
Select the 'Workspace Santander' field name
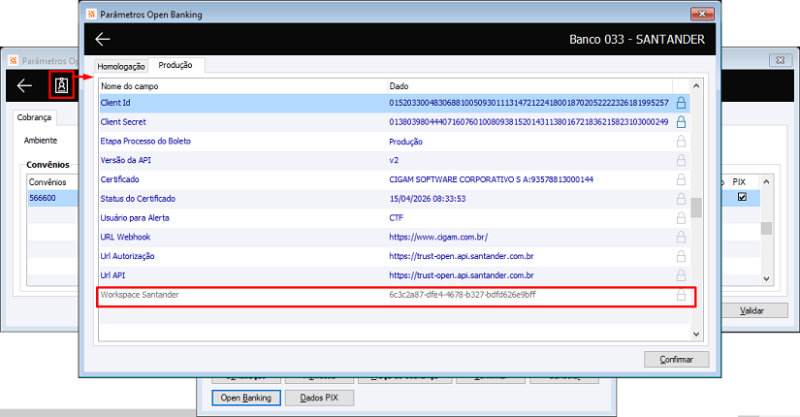point(139,295)
